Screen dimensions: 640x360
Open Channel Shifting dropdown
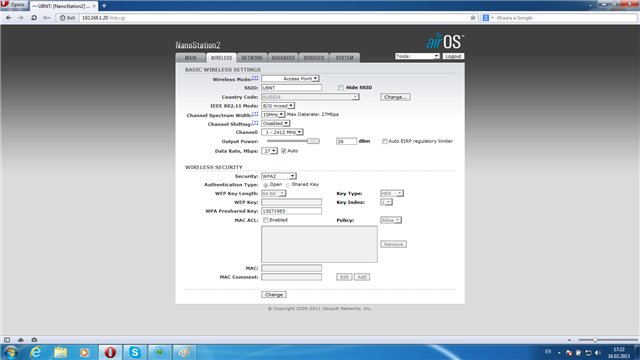point(276,123)
